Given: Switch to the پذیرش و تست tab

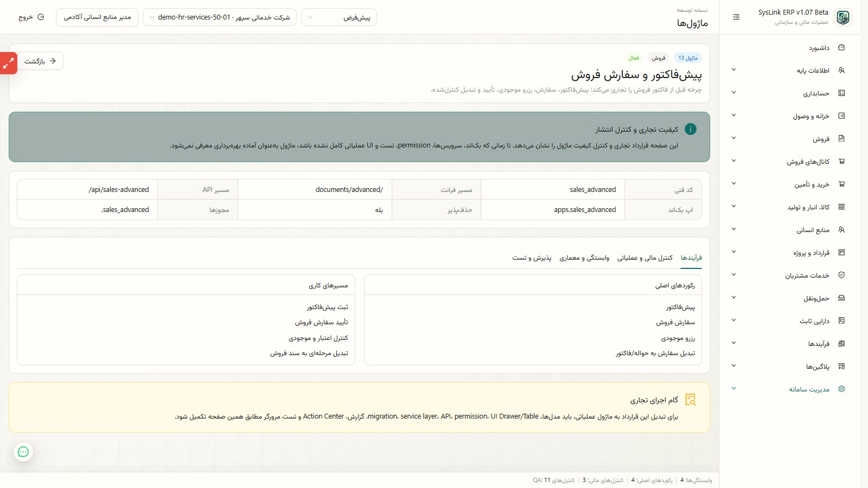Looking at the screenshot, I should tap(532, 258).
